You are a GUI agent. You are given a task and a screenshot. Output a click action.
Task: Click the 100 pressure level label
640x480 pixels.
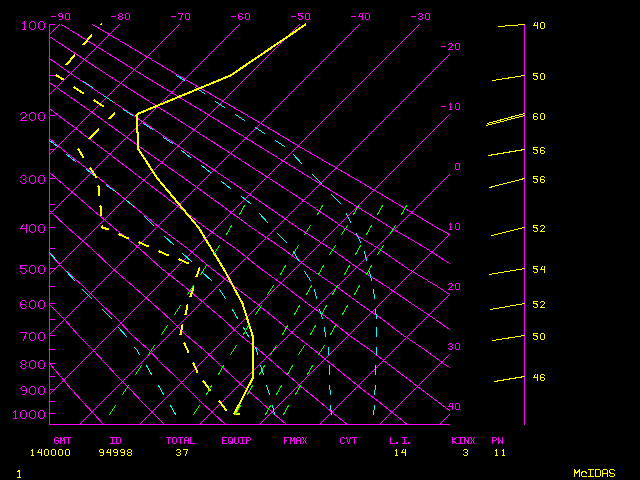pyautogui.click(x=33, y=25)
